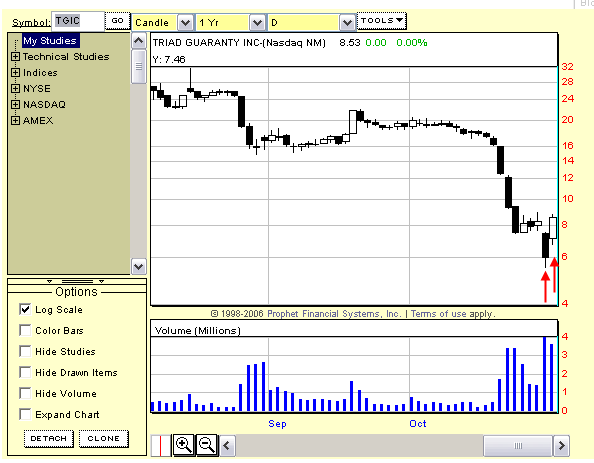This screenshot has width=594, height=463.
Task: Expand the Technical Studies tree node
Action: point(16,57)
